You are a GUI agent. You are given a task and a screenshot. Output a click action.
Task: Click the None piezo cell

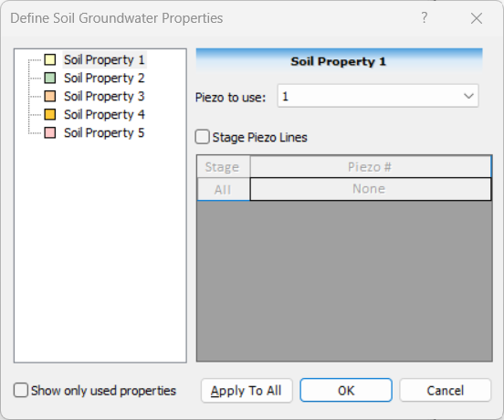(x=371, y=189)
